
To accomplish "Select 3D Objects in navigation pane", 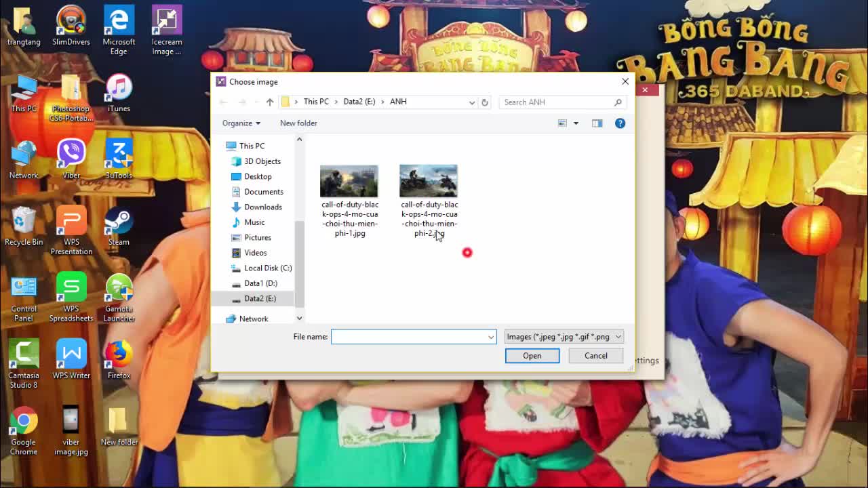I will coord(262,161).
